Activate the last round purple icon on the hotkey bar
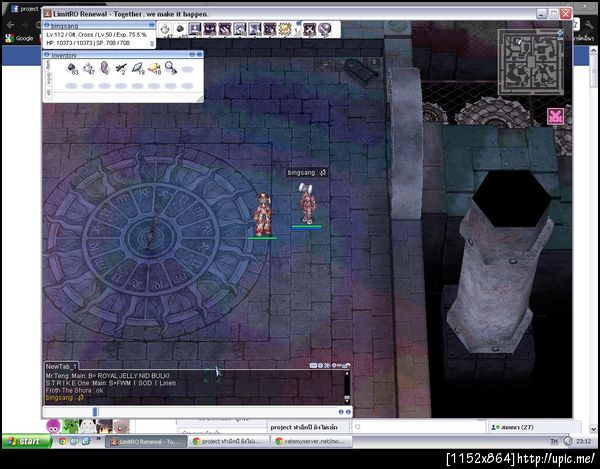Viewport: 600px width, 469px height. pos(324,29)
